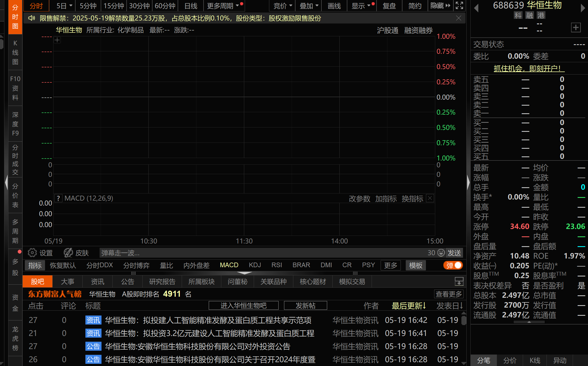The width and height of the screenshot is (588, 366).
Task: Open 分价表 in left sidebar
Action: tap(15, 195)
